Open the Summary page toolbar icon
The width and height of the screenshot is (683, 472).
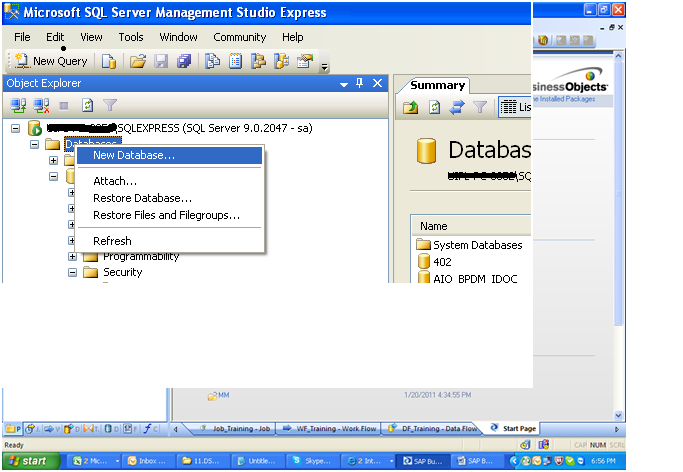236,61
